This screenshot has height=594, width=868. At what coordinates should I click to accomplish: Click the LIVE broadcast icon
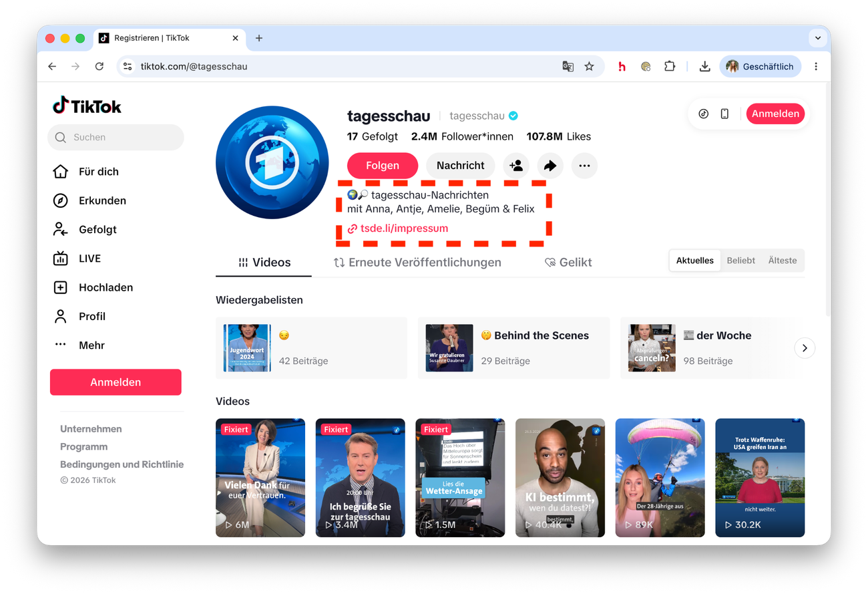pyautogui.click(x=61, y=259)
